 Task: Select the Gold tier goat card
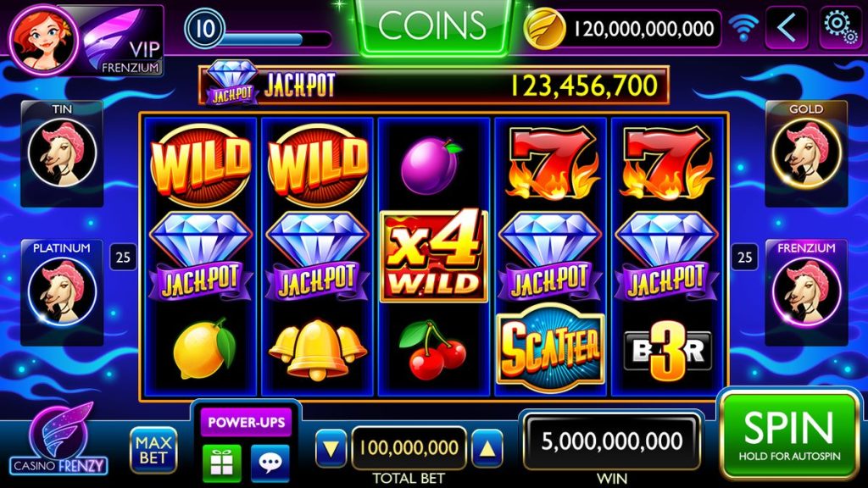click(806, 153)
